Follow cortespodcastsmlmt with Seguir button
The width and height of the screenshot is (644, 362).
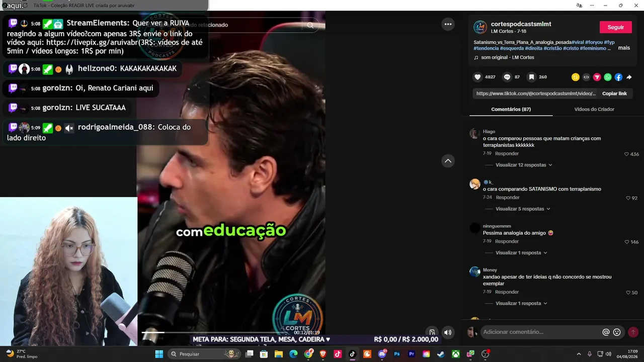coord(616,27)
